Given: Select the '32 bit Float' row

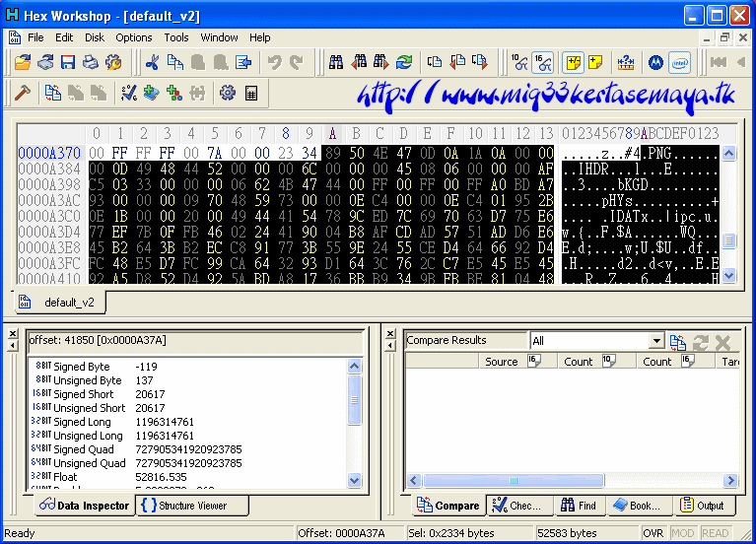Looking at the screenshot, I should coord(188,477).
